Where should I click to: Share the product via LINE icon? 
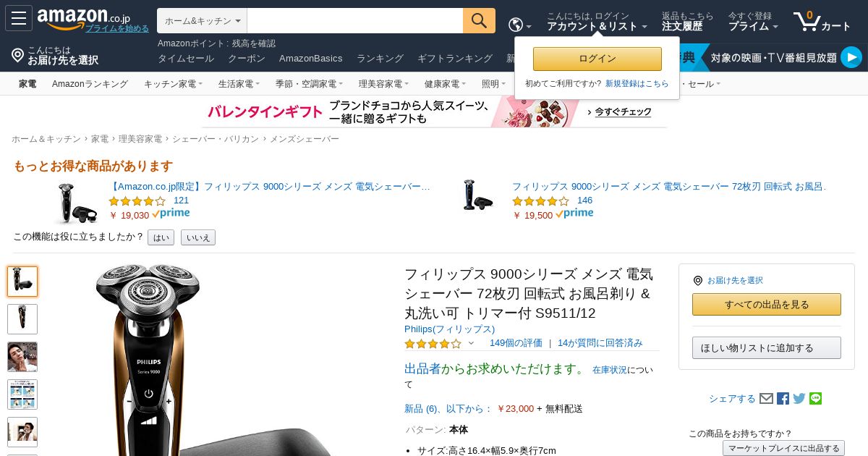[816, 399]
